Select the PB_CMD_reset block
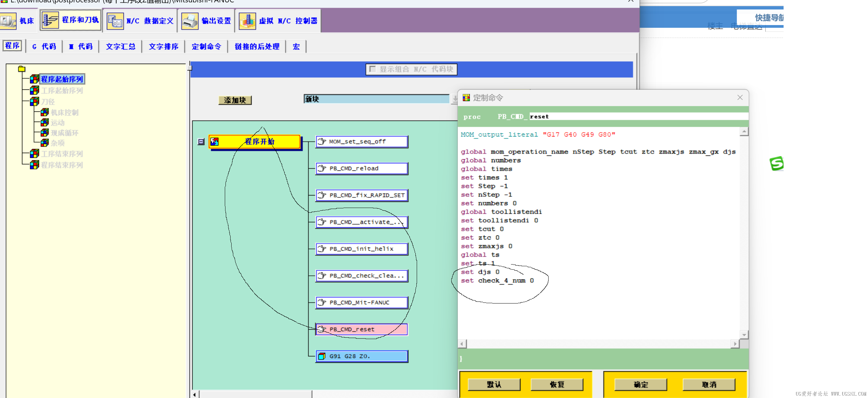 (362, 329)
